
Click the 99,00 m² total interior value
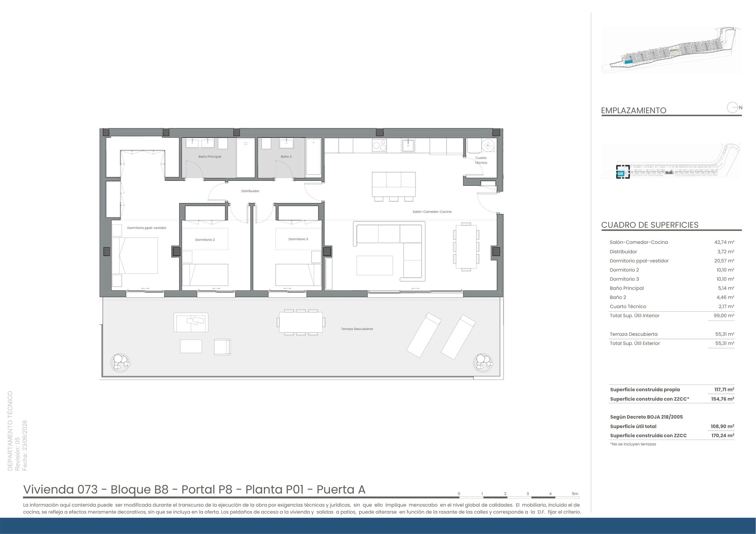click(x=723, y=316)
